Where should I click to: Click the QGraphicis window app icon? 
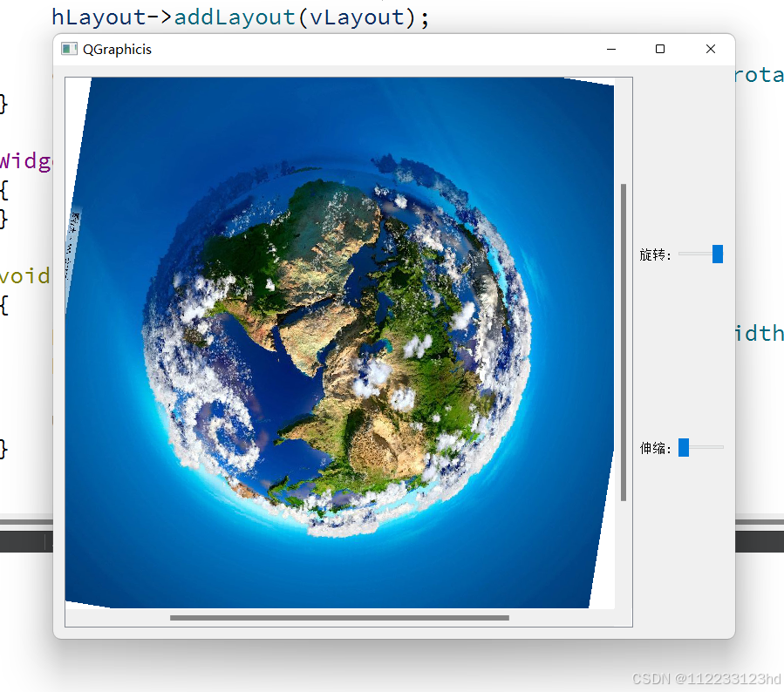69,49
